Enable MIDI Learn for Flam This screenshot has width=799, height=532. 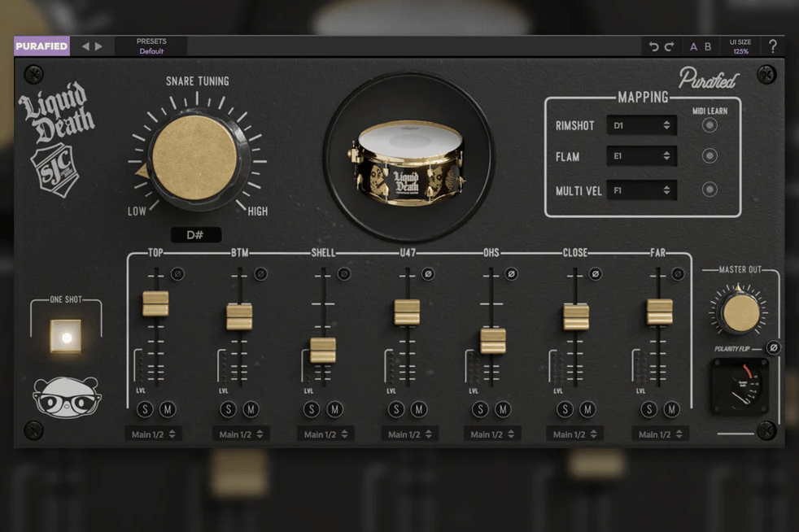click(x=709, y=156)
